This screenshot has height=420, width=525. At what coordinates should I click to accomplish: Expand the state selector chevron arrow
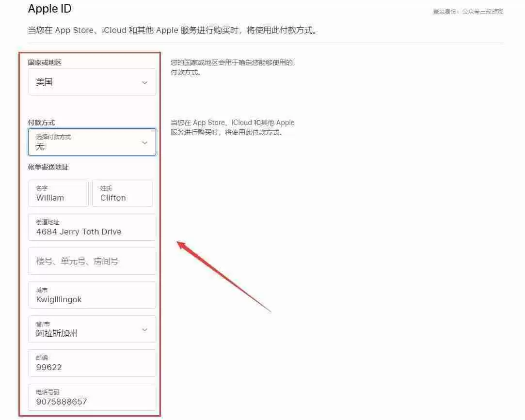tap(144, 329)
